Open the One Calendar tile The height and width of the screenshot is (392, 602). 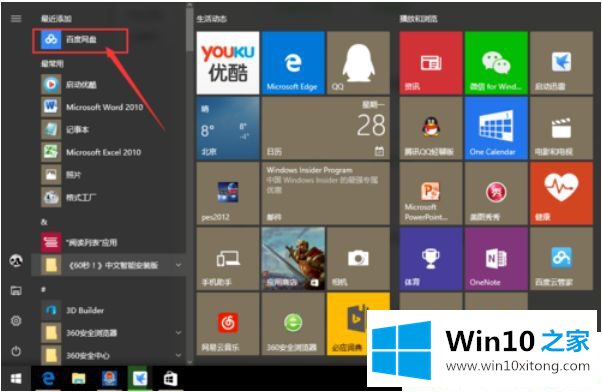[496, 128]
